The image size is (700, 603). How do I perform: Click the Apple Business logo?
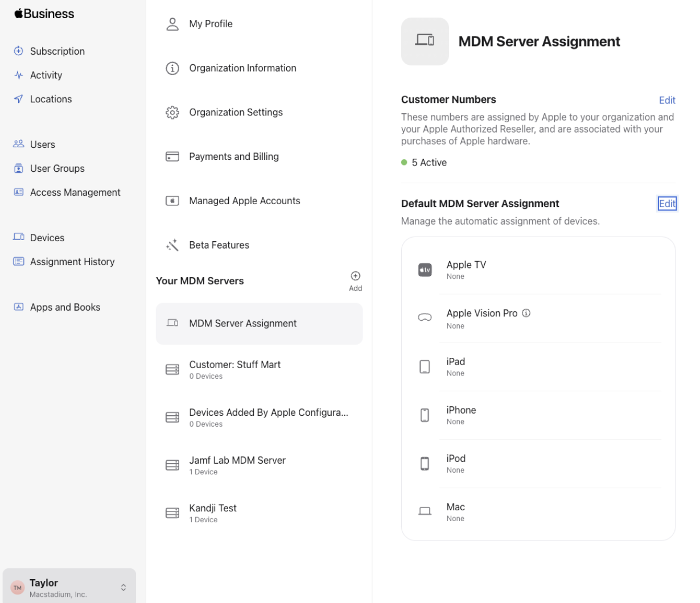[x=44, y=14]
